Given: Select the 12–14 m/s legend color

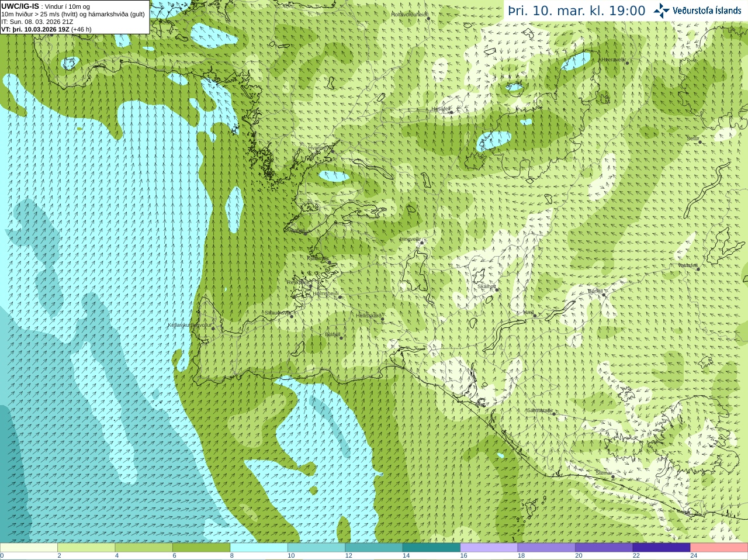Looking at the screenshot, I should point(374,548).
